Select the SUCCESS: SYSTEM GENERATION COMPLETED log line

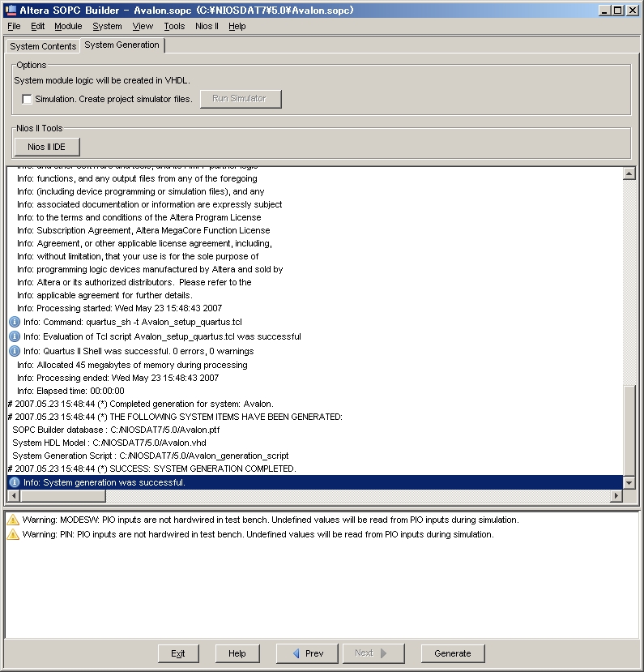tap(154, 469)
